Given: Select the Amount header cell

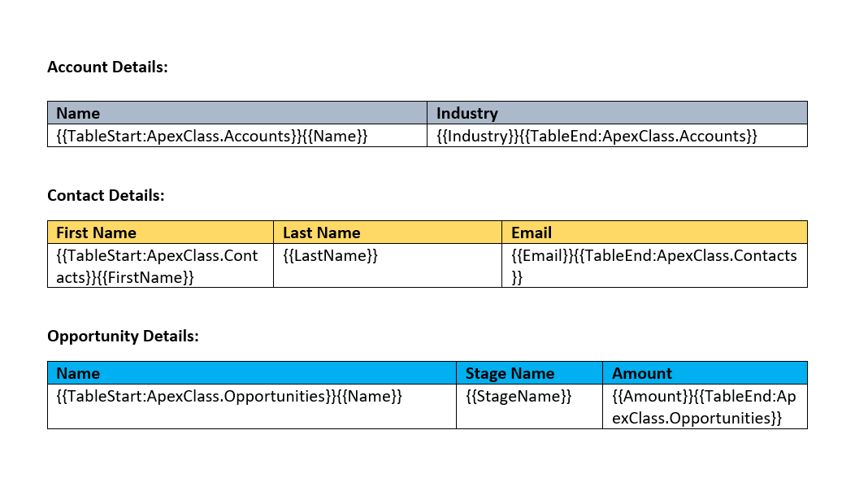Looking at the screenshot, I should click(x=705, y=373).
